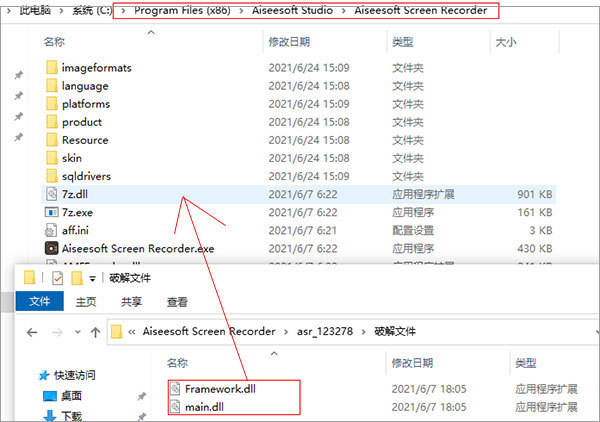Viewport: 600px width, 422px height.
Task: Click the Desktop (桌面) icon in sidebar
Action: [x=50, y=396]
